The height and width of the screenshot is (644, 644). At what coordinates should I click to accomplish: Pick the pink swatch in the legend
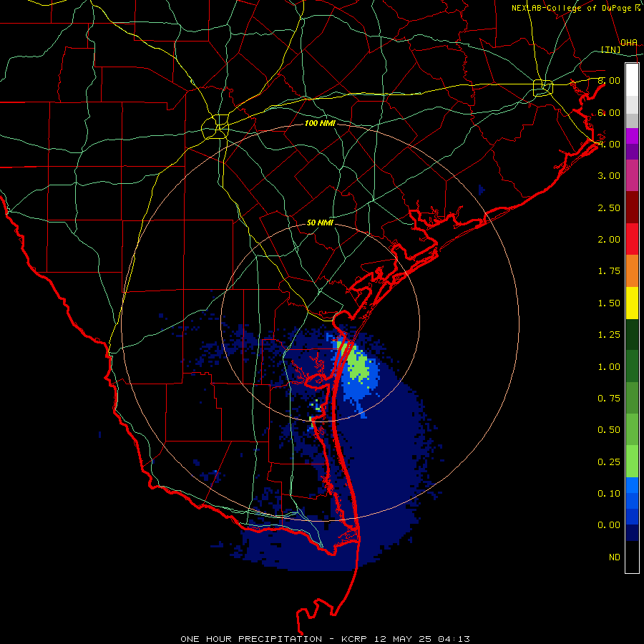632,175
